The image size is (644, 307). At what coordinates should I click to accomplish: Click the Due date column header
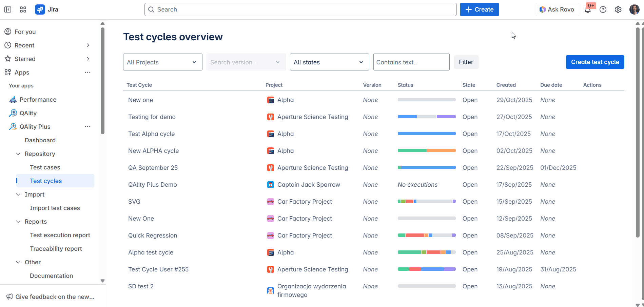(551, 85)
